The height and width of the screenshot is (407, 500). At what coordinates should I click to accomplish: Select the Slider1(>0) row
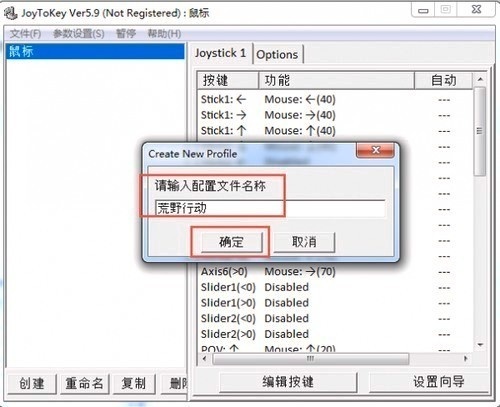[335, 303]
